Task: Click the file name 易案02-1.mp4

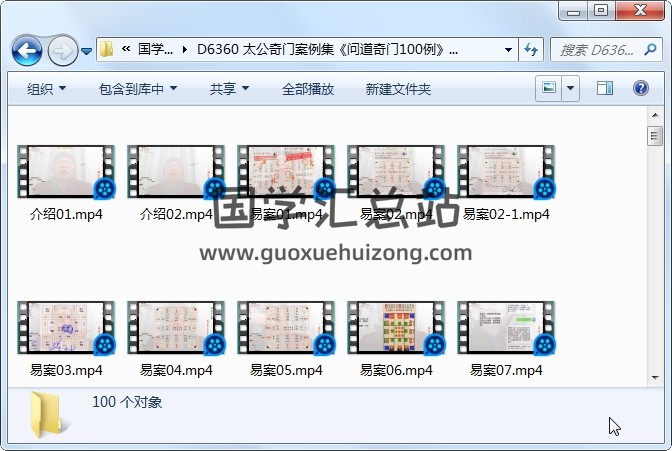Action: 506,214
